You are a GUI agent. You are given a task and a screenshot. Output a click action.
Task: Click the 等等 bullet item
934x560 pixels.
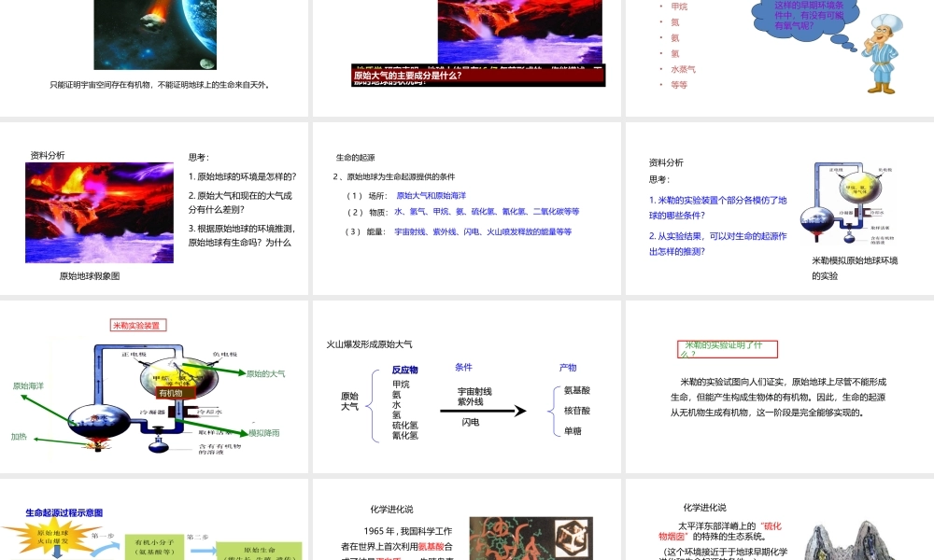click(678, 85)
